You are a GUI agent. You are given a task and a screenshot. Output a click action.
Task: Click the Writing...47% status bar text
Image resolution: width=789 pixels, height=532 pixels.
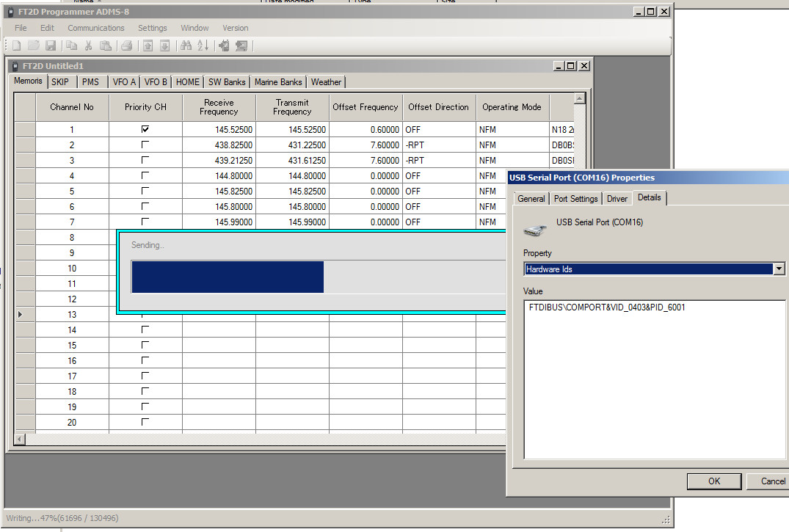[x=62, y=518]
